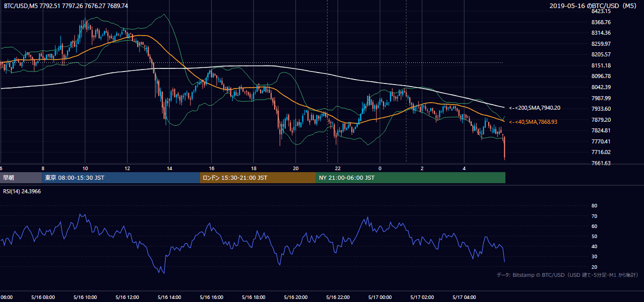Click the price axis value 7879.20
644x302 pixels.
601,120
